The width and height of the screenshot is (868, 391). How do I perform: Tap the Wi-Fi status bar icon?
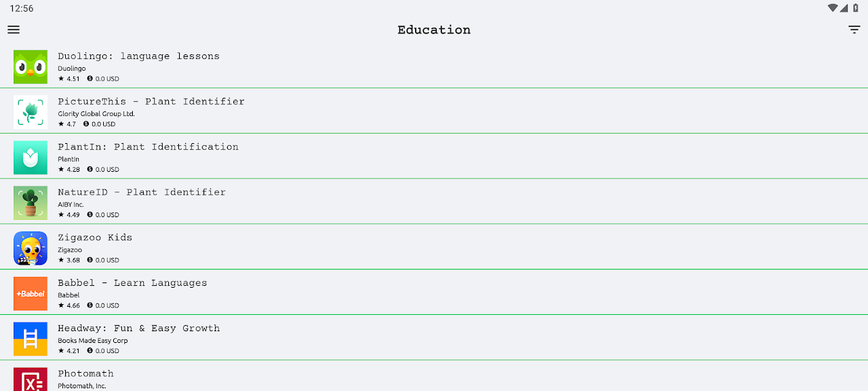click(832, 8)
